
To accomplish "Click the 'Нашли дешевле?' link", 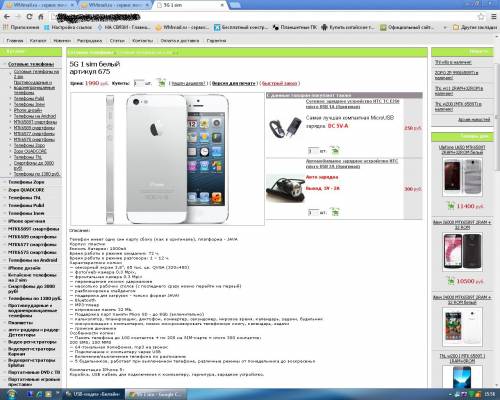I will (x=188, y=83).
